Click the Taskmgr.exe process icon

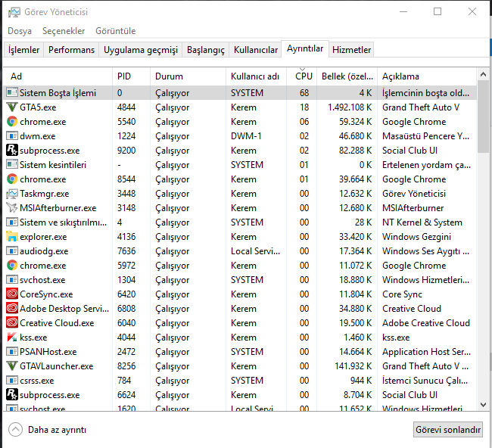tap(12, 194)
